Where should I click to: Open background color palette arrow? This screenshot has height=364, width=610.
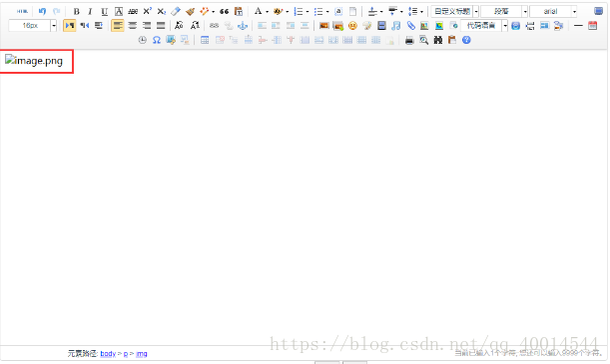288,12
